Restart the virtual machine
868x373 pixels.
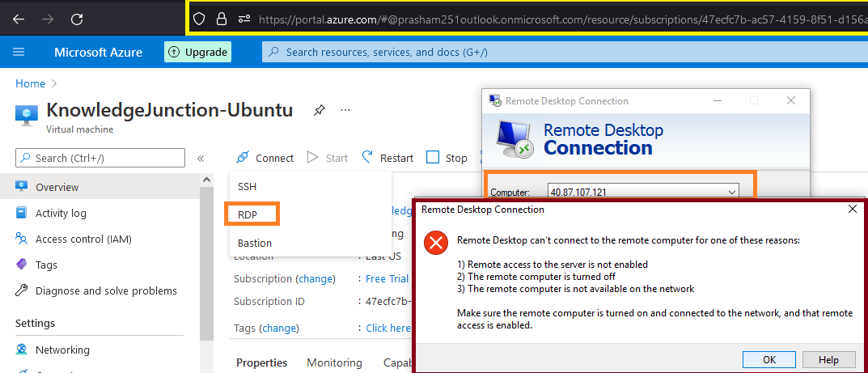click(x=387, y=158)
